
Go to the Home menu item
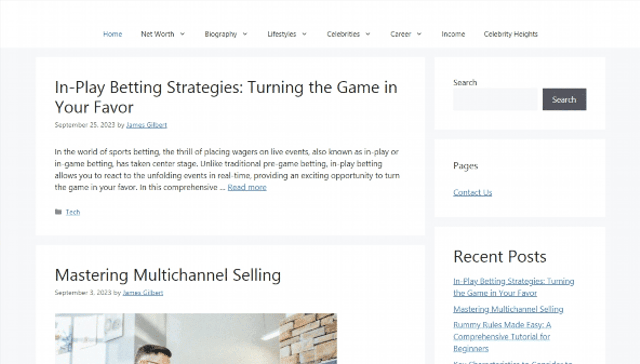[x=113, y=34]
